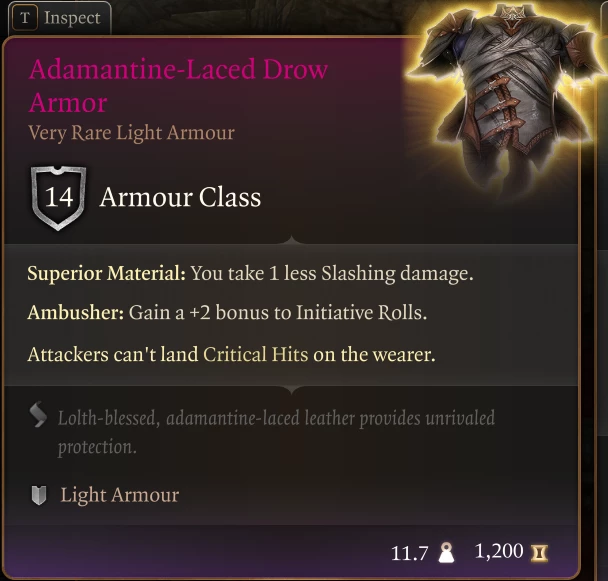This screenshot has width=608, height=581.
Task: Click the Very Rare Light Armour subtitle
Action: click(131, 133)
